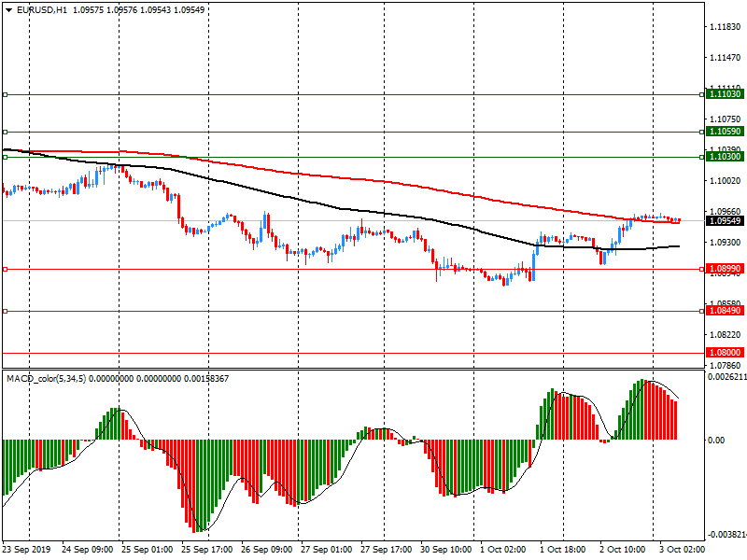Click the 27 Sep 17:00 time axis label
Viewport: 747px width, 560px height.
386,549
